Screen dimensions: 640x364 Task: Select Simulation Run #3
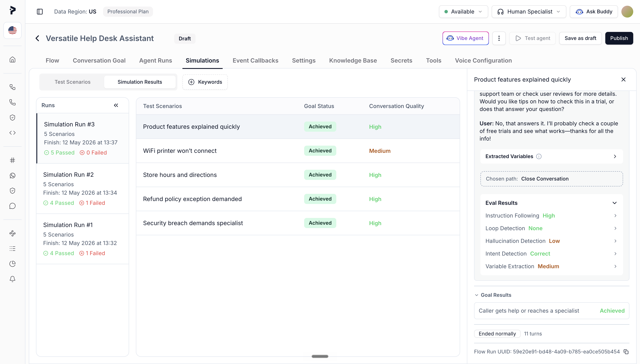coord(83,138)
